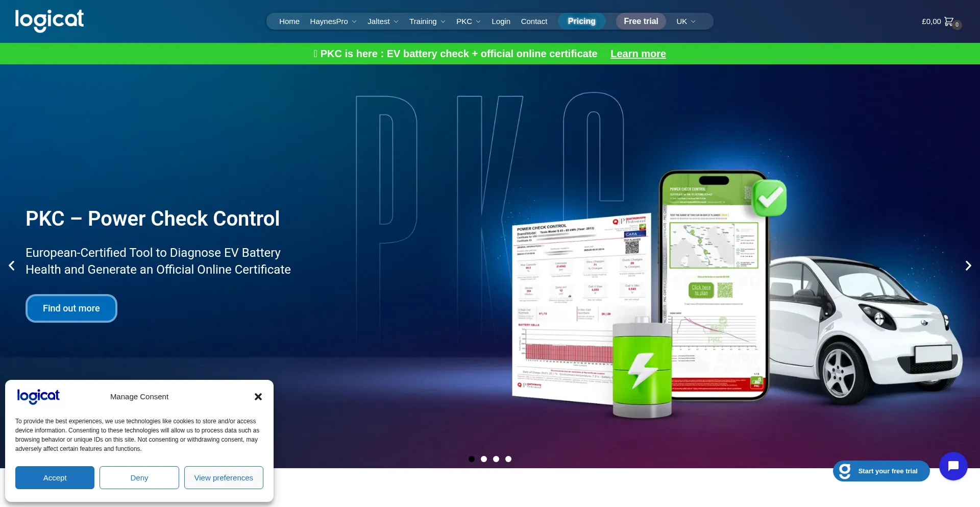Screen dimensions: 980x507
Task: Expand the Training dropdown menu
Action: click(427, 21)
